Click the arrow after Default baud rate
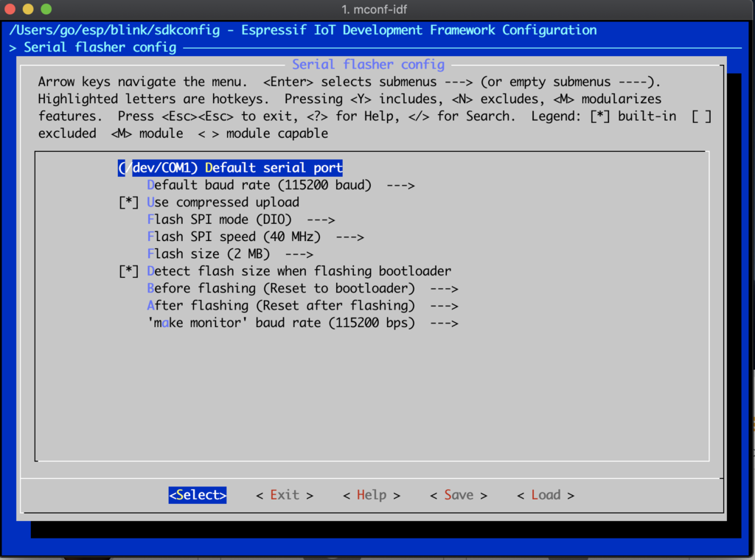This screenshot has height=560, width=755. point(400,186)
